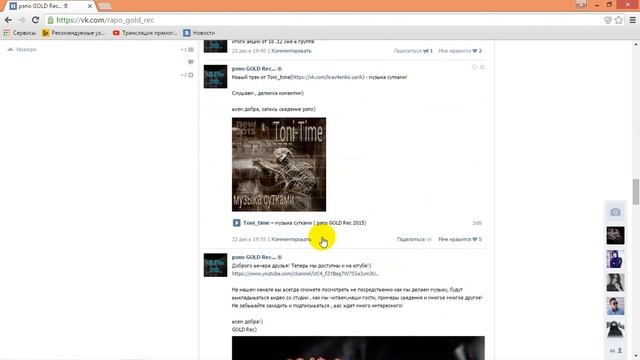Select the papo GOLD Rec tab
This screenshot has height=360, width=640.
[49, 6]
